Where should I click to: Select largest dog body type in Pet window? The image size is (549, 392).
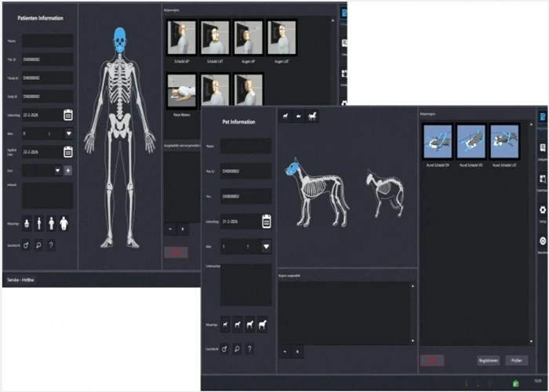(x=262, y=325)
